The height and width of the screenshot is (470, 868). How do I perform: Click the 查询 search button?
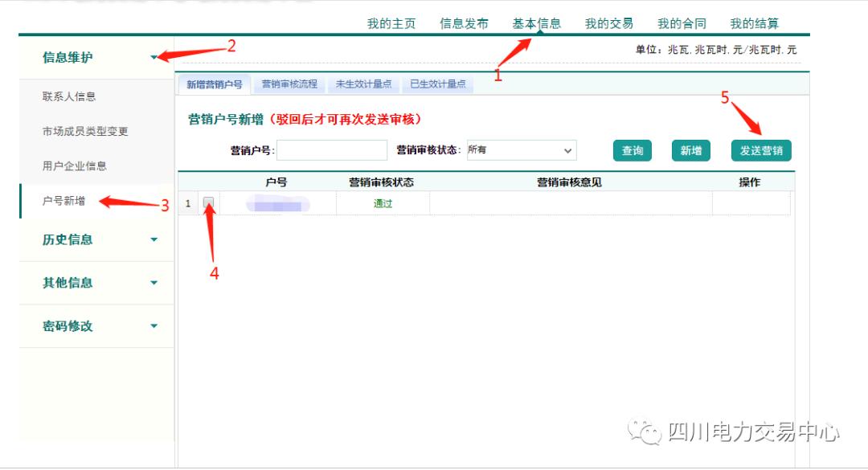(633, 150)
